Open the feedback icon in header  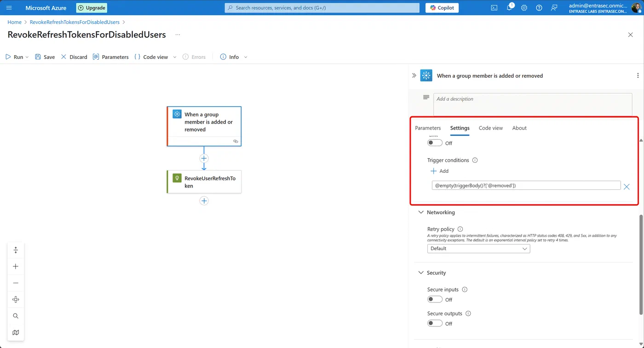point(554,8)
